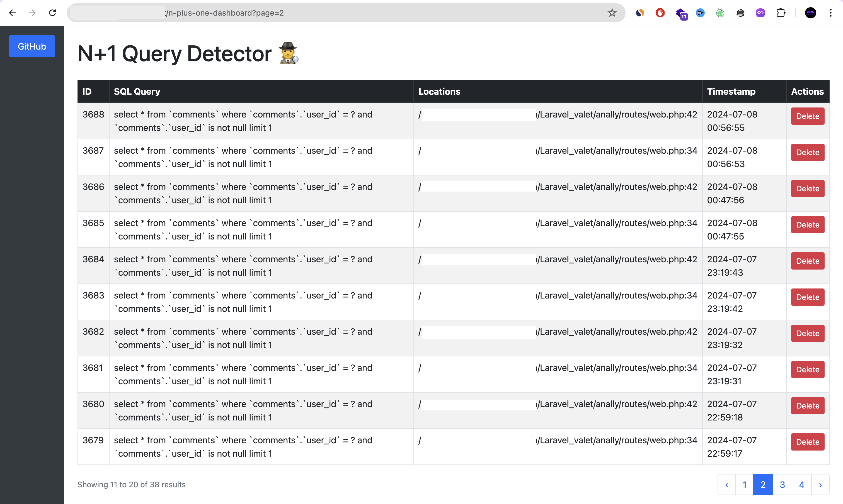
Task: Reload the page with refresh icon
Action: click(x=52, y=13)
